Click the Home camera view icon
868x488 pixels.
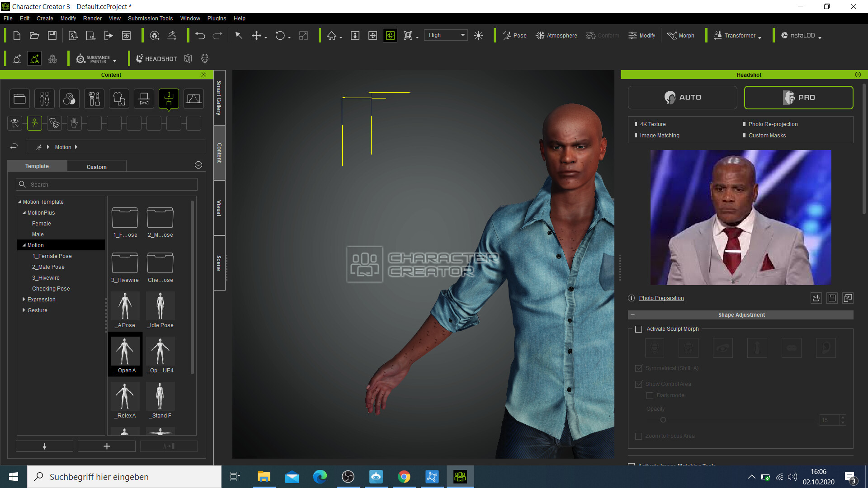point(331,36)
